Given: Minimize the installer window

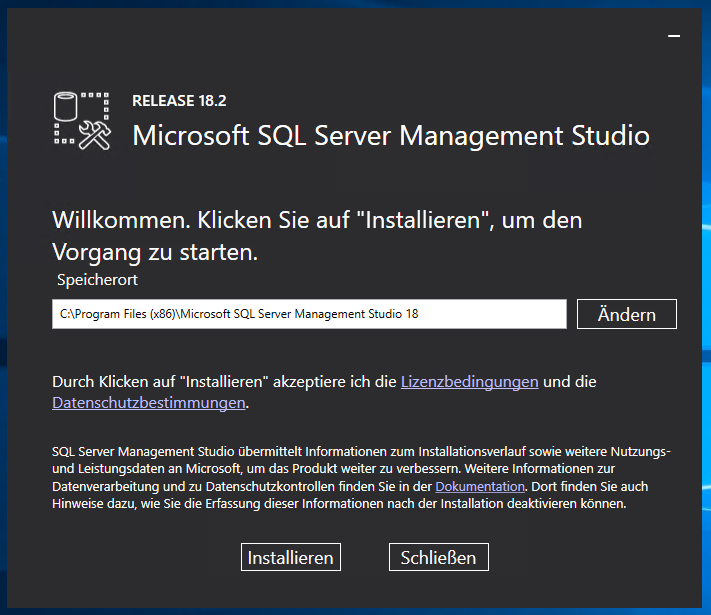Looking at the screenshot, I should coord(674,36).
